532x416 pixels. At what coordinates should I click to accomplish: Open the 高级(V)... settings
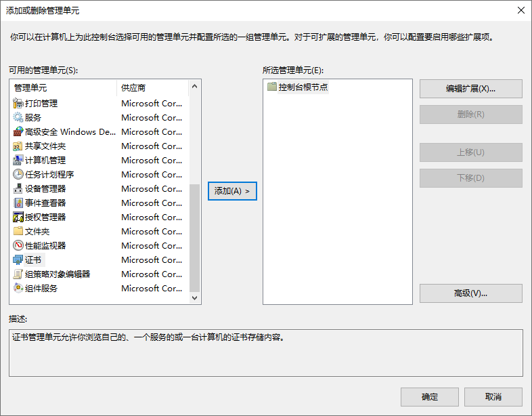(x=470, y=293)
